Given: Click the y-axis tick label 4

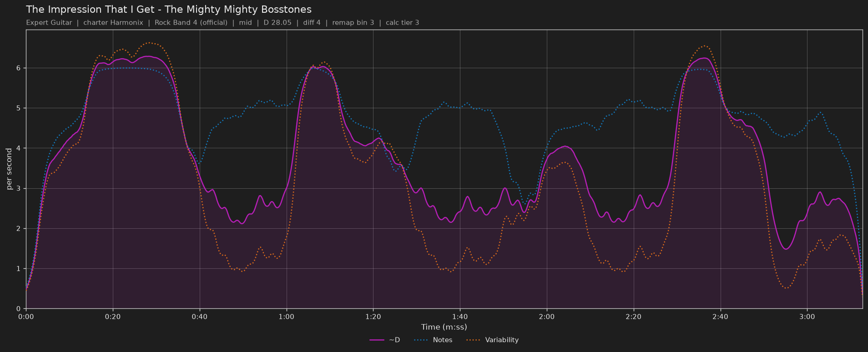Looking at the screenshot, I should tap(19, 148).
